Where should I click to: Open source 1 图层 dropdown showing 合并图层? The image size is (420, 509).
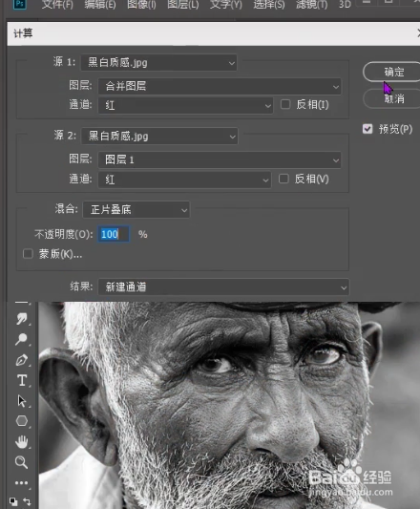(x=220, y=86)
